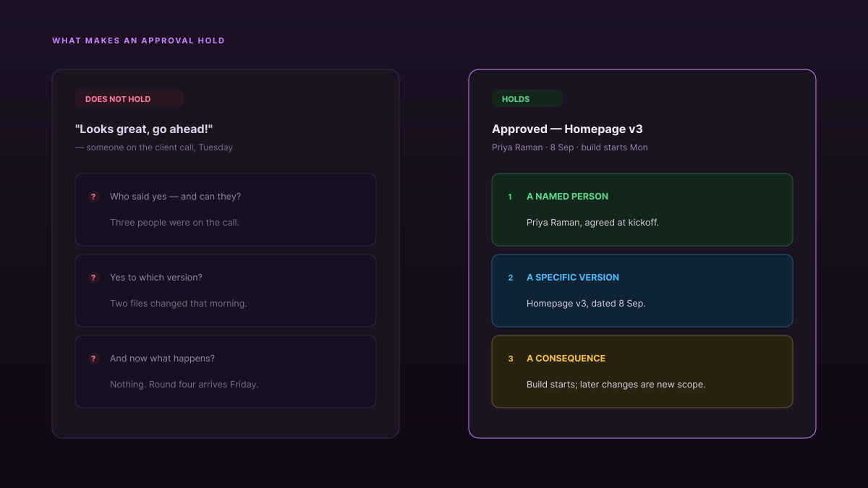Select the "DOES NOT HOLD" badge

point(129,99)
